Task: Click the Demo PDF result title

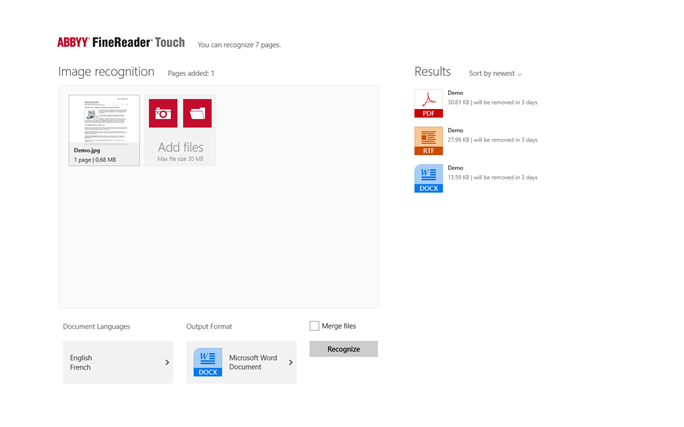Action: [455, 93]
